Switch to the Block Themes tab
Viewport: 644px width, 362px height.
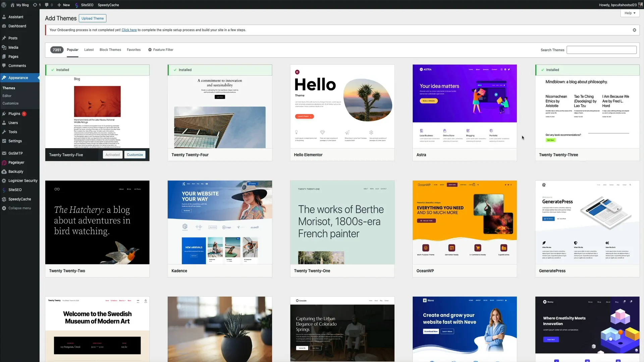point(110,50)
